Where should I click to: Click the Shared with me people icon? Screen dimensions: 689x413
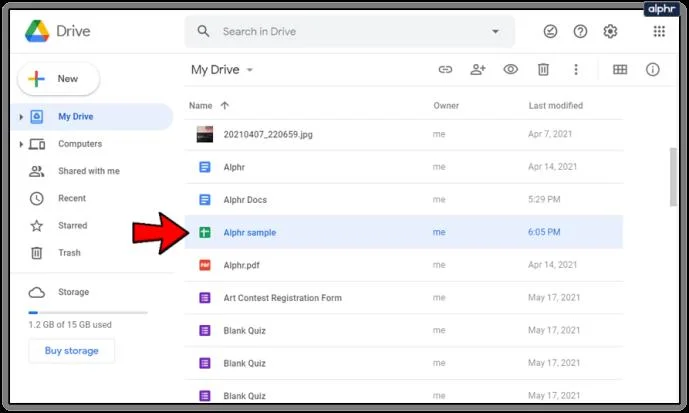36,171
